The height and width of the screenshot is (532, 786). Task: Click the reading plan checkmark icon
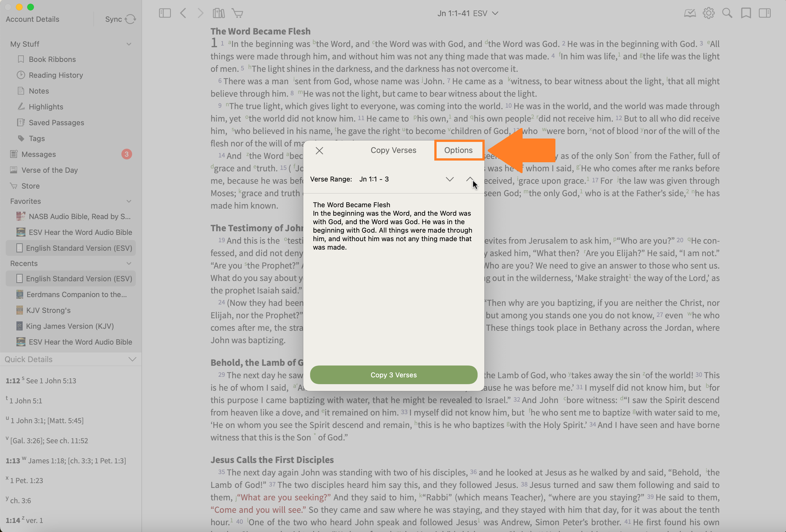(x=690, y=13)
